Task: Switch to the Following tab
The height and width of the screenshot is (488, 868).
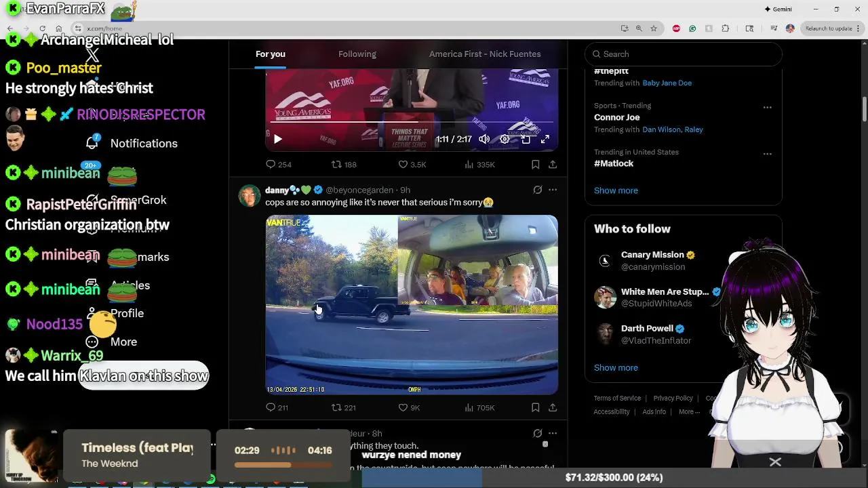Action: click(x=357, y=54)
